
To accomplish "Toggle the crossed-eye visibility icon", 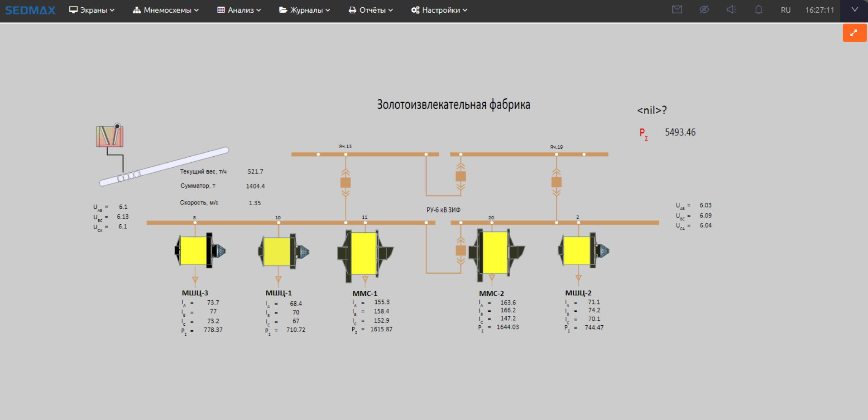I will [x=704, y=10].
